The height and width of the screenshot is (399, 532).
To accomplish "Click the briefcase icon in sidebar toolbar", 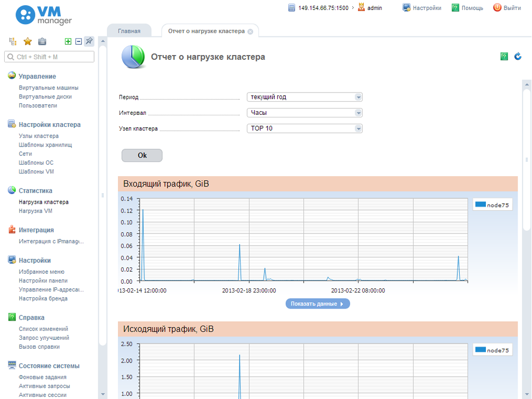I will tap(42, 42).
